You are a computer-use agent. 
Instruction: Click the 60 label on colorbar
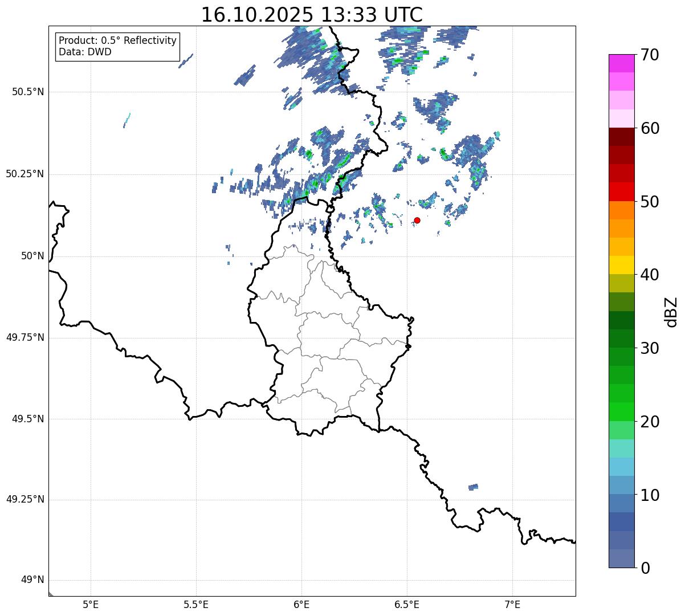[650, 128]
